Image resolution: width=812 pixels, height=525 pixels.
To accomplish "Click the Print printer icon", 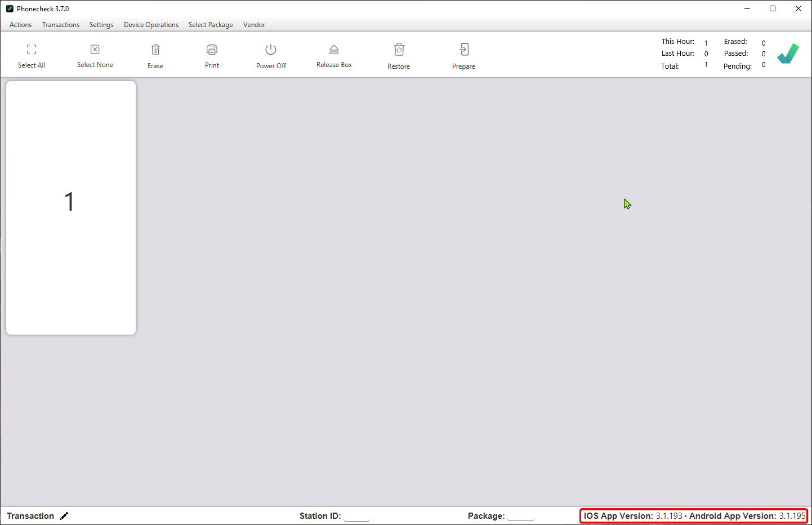I will tap(212, 50).
